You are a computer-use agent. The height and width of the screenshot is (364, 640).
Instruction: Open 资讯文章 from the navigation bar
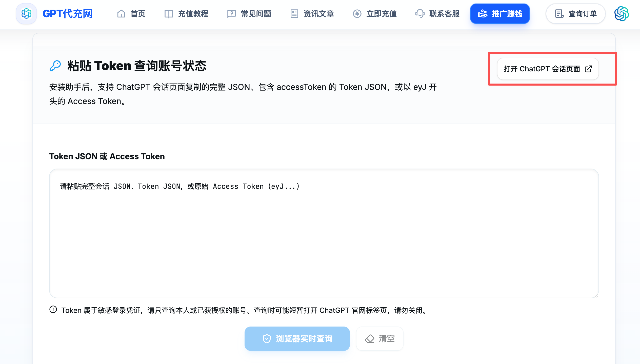[312, 14]
